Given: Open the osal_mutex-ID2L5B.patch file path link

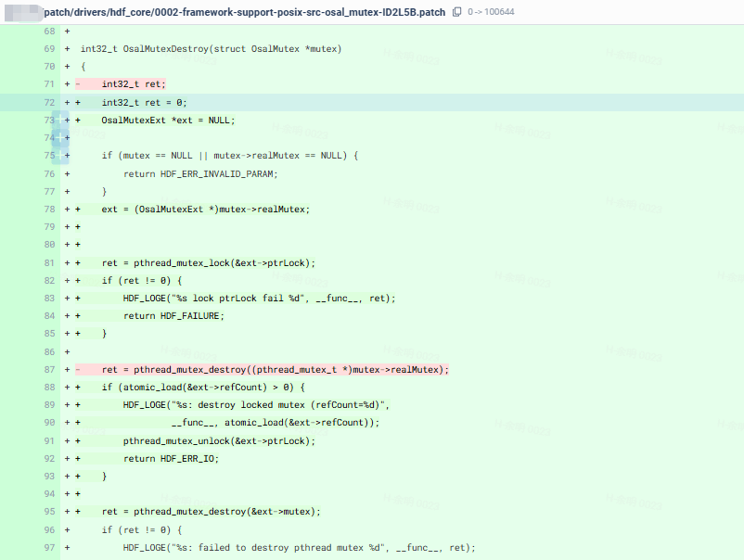Looking at the screenshot, I should point(244,12).
